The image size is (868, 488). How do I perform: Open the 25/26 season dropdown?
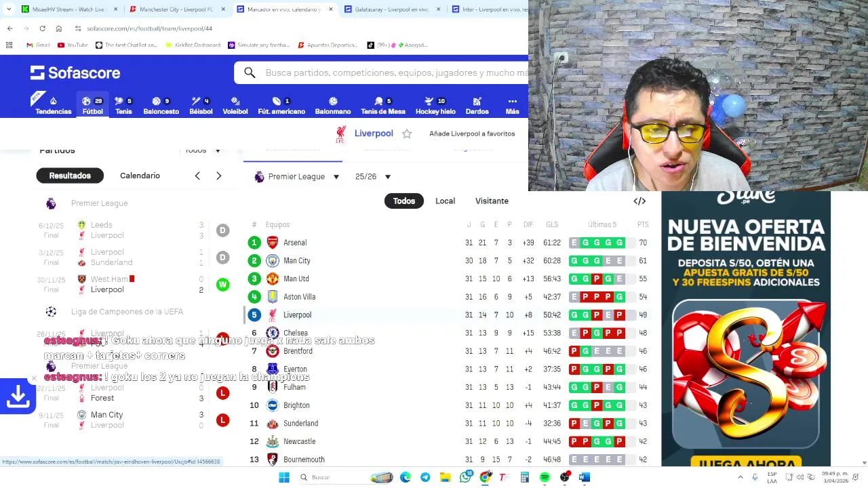373,176
